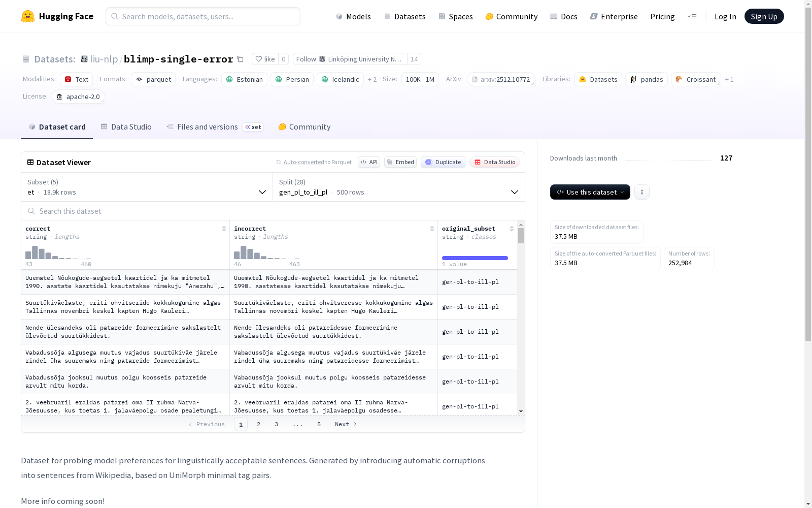Open the Pricing page
The width and height of the screenshot is (812, 508).
pos(662,16)
